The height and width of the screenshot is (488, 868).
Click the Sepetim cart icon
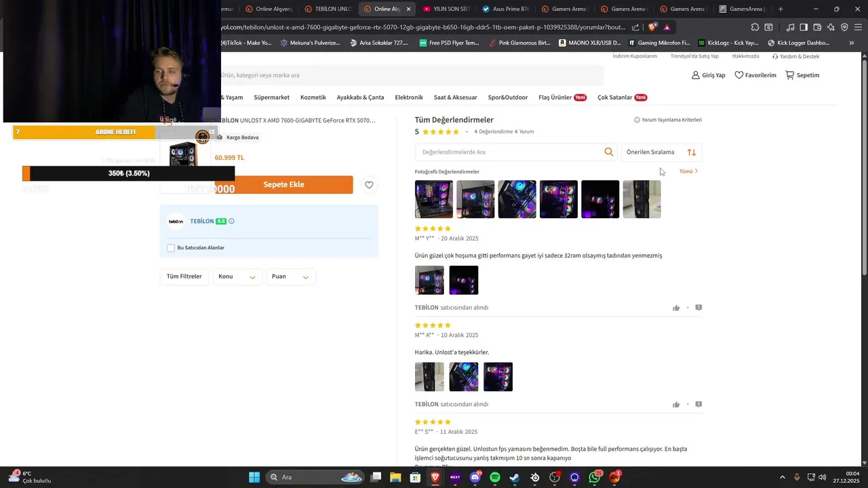click(x=789, y=75)
